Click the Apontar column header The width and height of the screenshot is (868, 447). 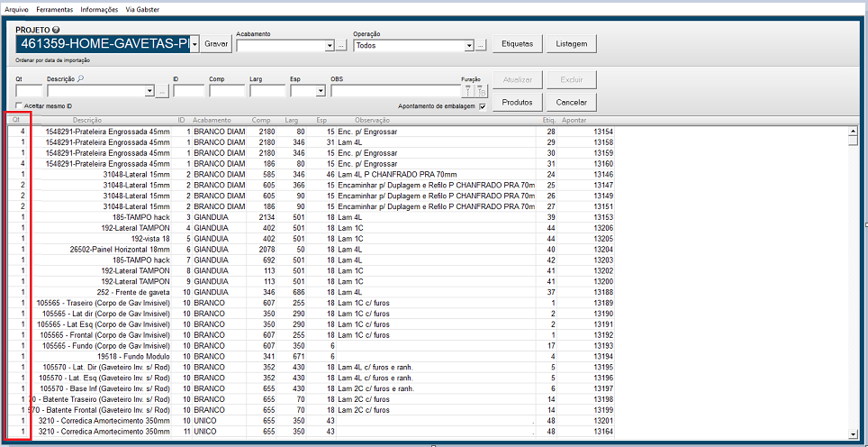(x=574, y=120)
